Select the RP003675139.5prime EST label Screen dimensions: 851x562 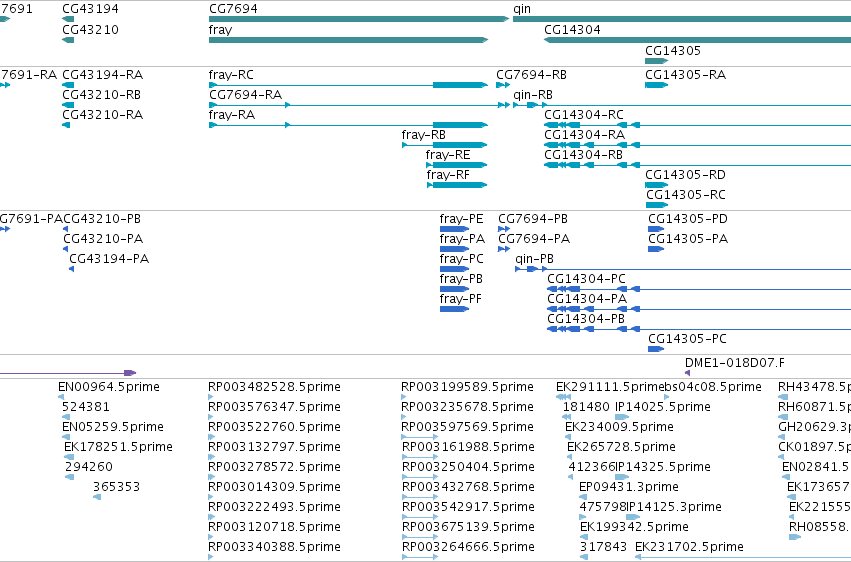click(468, 527)
